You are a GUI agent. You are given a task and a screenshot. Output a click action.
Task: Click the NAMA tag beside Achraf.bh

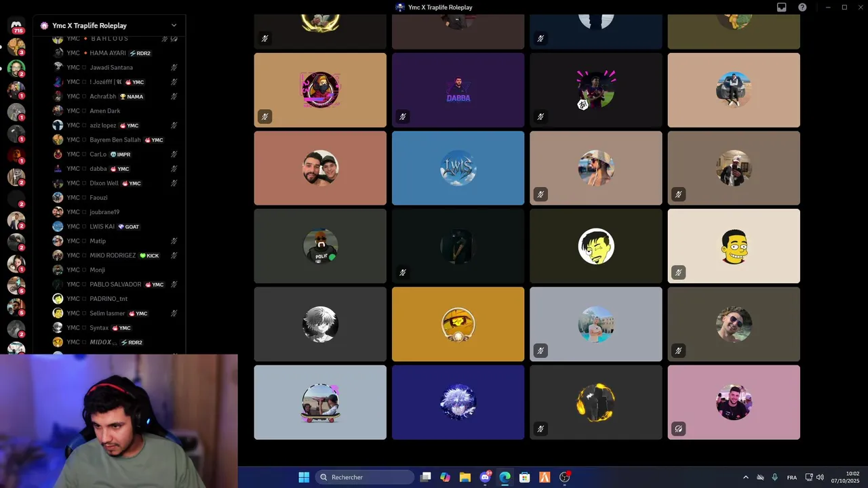point(132,96)
